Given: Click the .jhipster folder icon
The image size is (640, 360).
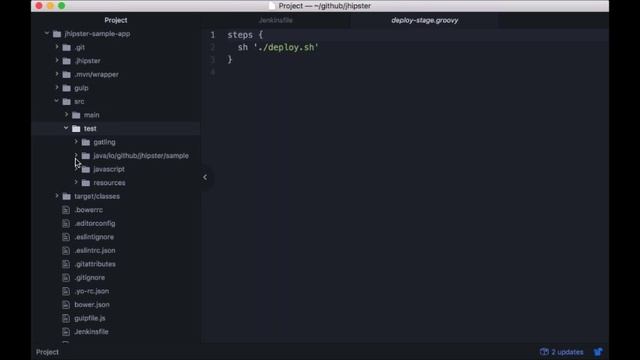Looking at the screenshot, I should 67,61.
